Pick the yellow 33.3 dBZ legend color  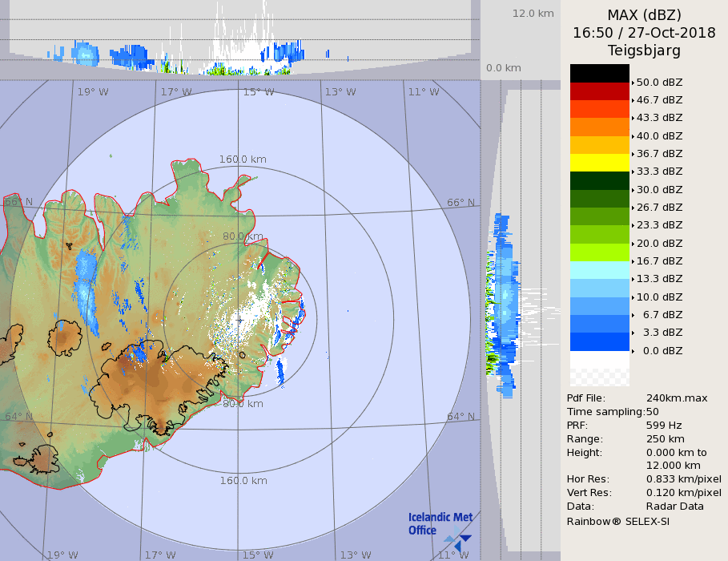599,163
